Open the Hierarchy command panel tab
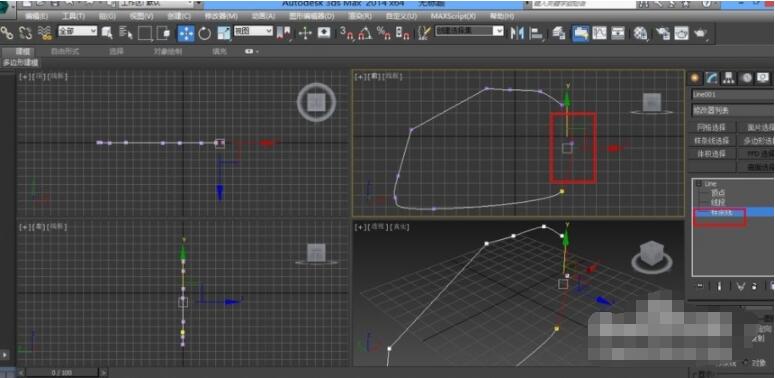 click(x=729, y=78)
